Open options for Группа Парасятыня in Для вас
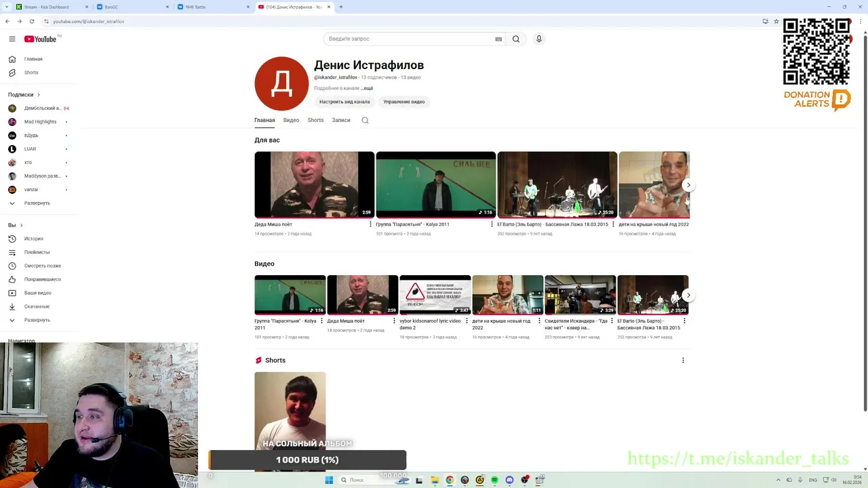868x488 pixels. pos(492,224)
